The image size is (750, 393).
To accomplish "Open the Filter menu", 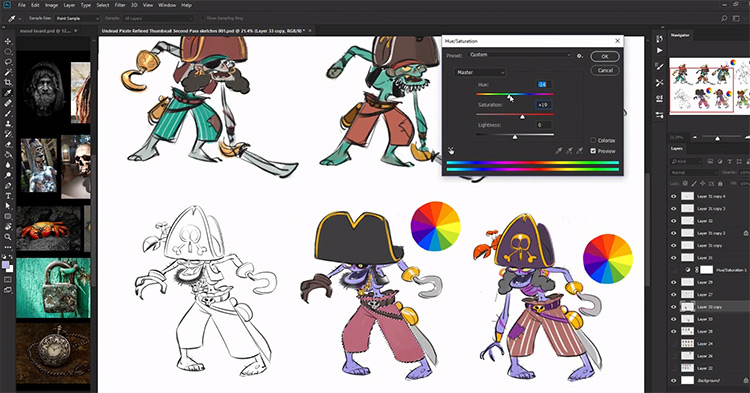I will (120, 5).
